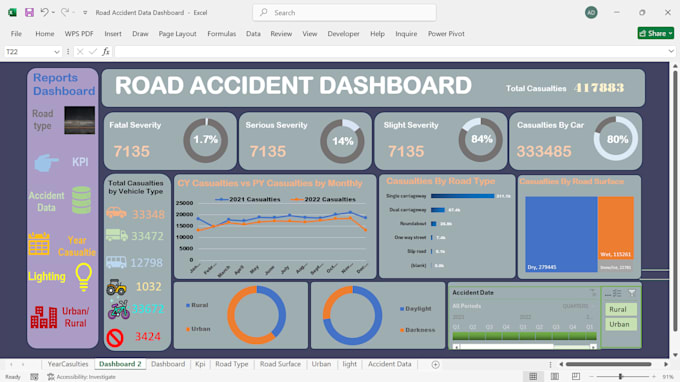Click the KPI pointing hand icon
Viewport: 680px width, 382px height.
46,163
